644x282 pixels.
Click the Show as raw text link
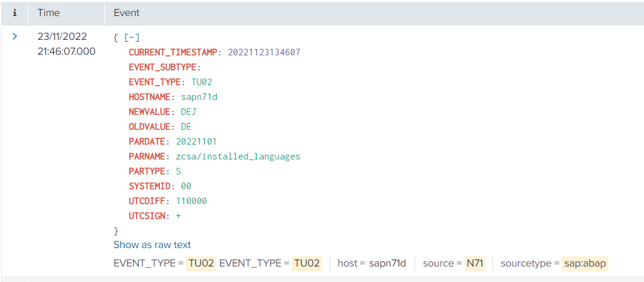(x=152, y=245)
